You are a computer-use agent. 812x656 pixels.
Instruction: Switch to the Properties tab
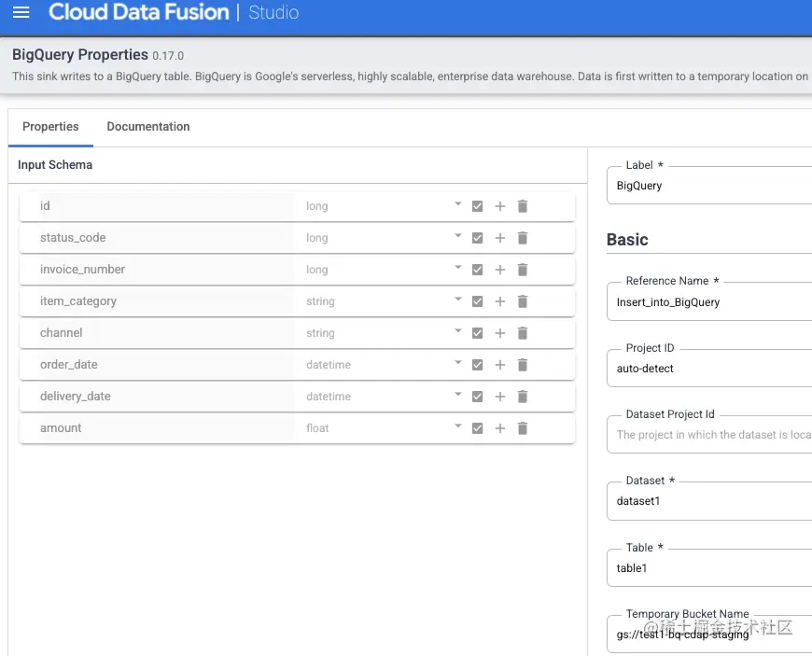point(50,127)
